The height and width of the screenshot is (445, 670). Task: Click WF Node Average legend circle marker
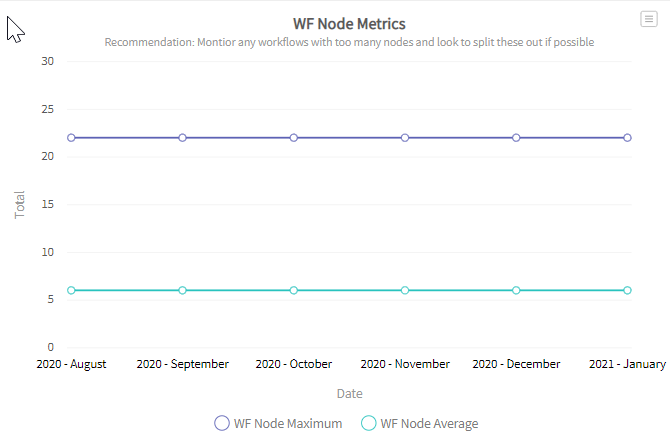(368, 424)
